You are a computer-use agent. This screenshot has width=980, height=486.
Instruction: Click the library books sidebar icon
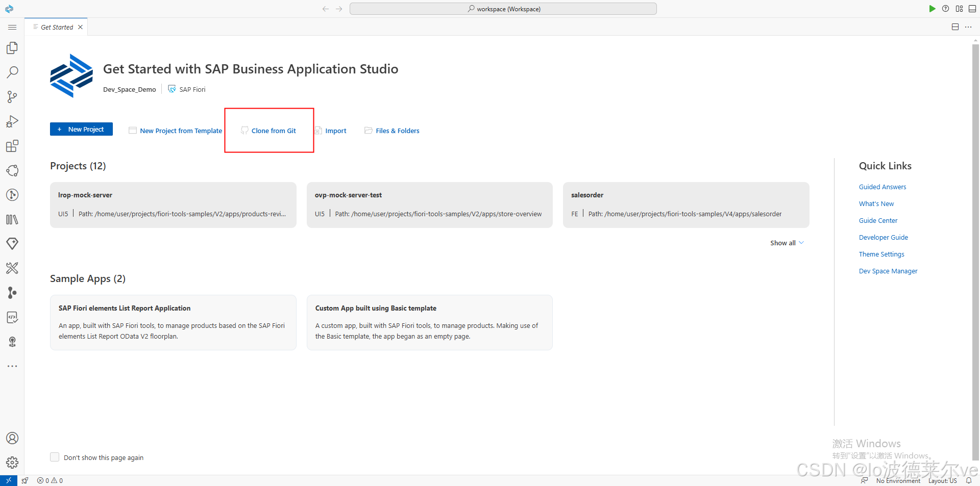tap(12, 219)
